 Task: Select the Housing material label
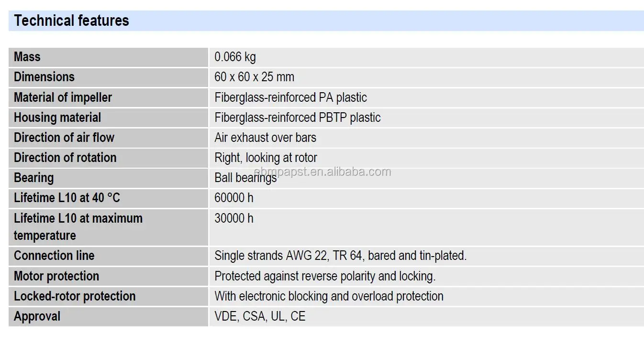point(57,118)
